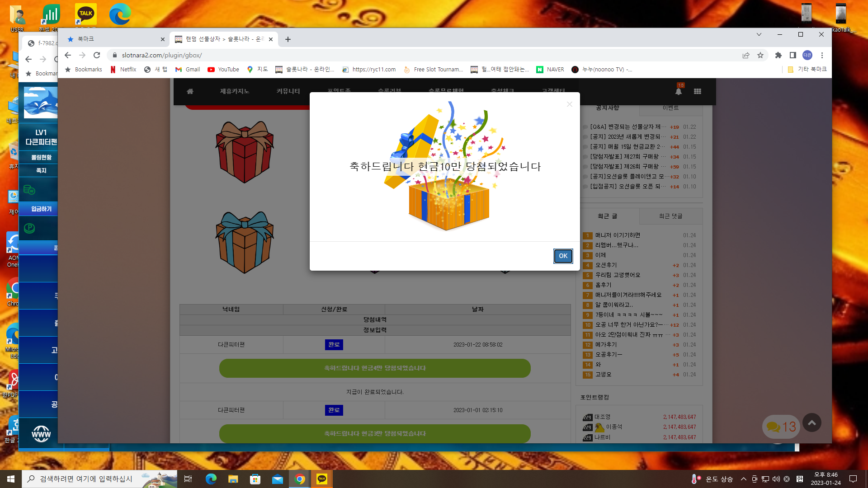Bookmark this page with the star icon
This screenshot has height=488, width=868.
pos(760,55)
